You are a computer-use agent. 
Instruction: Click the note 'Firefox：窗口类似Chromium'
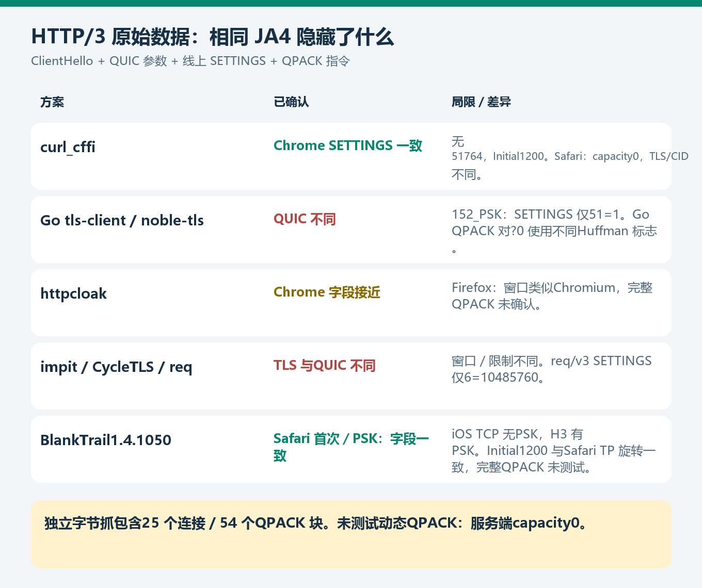click(x=552, y=296)
